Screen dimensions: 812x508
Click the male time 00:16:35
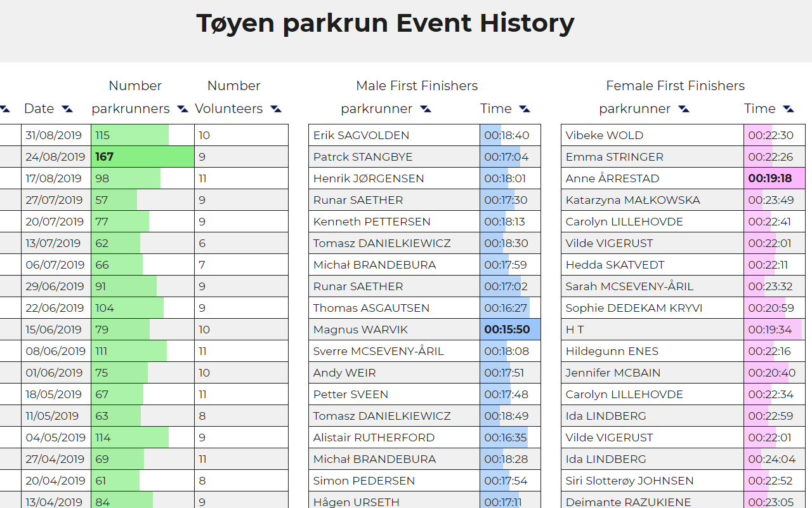[x=511, y=438]
